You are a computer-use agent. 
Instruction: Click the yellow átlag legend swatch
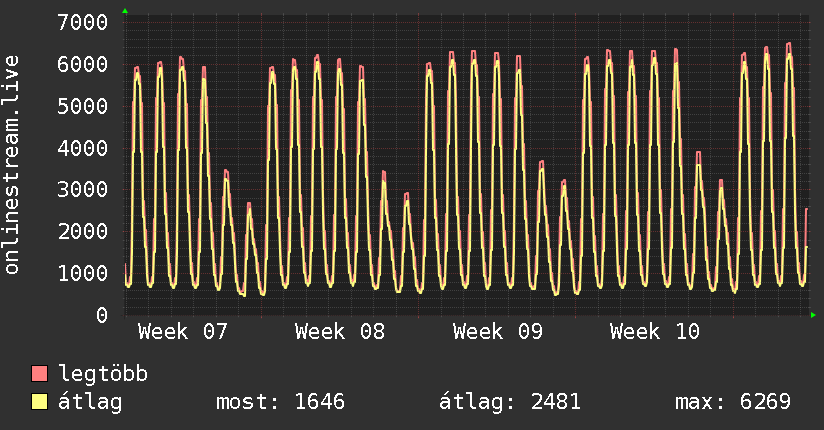point(39,402)
